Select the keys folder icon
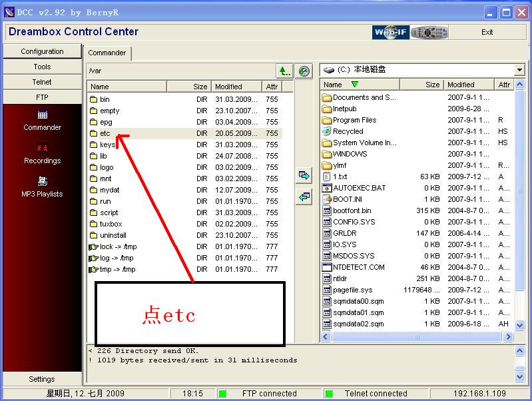Viewport: 532px width, 401px height. click(x=94, y=145)
